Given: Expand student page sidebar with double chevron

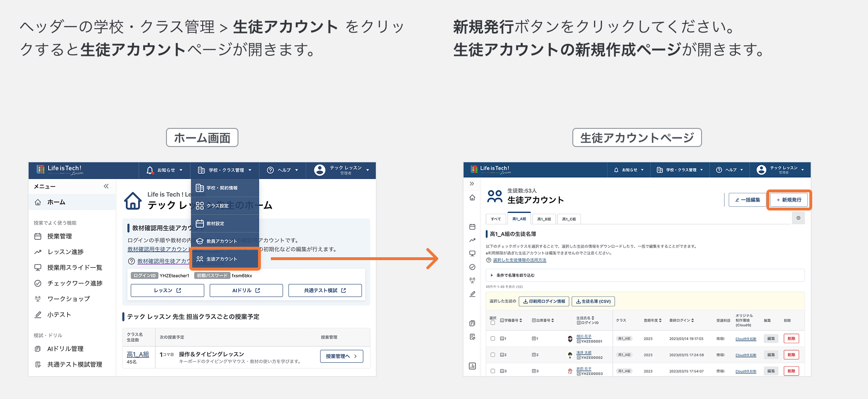Looking at the screenshot, I should (x=472, y=184).
